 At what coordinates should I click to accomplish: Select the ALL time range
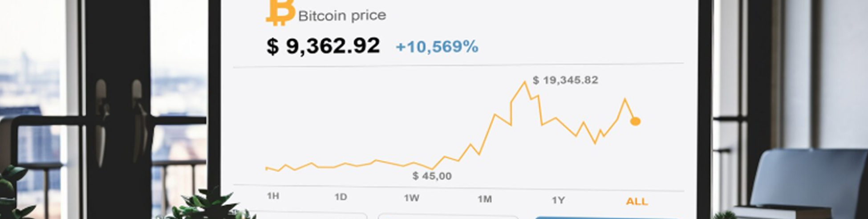click(637, 202)
